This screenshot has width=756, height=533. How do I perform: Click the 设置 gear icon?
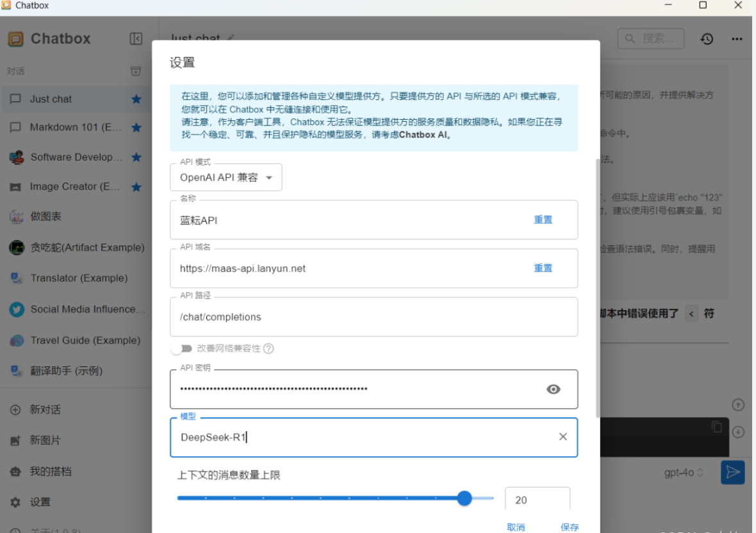(x=15, y=502)
